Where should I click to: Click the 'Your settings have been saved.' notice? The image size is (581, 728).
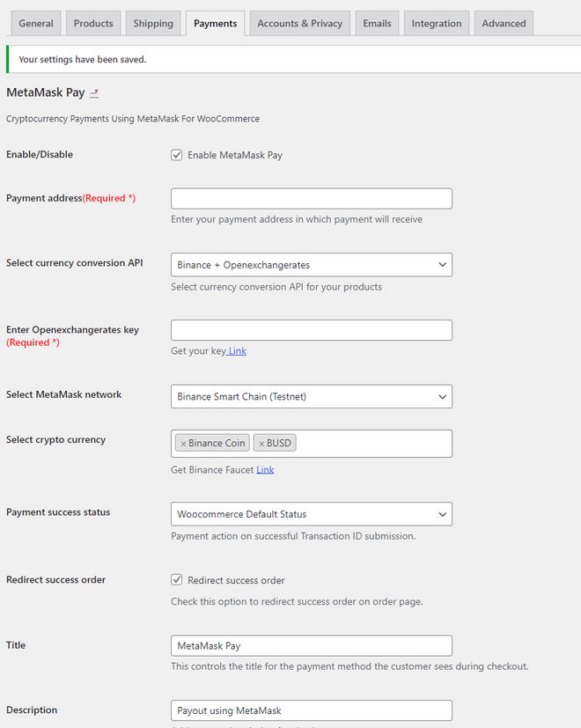tap(293, 60)
